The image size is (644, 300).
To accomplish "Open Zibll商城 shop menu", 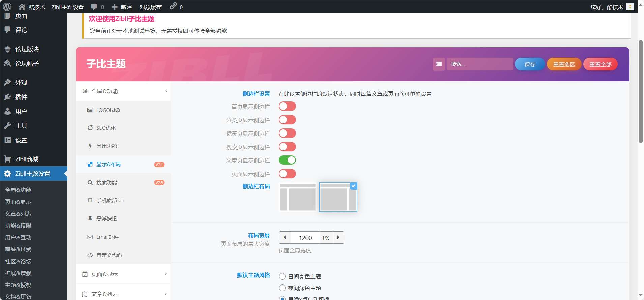I will 27,159.
